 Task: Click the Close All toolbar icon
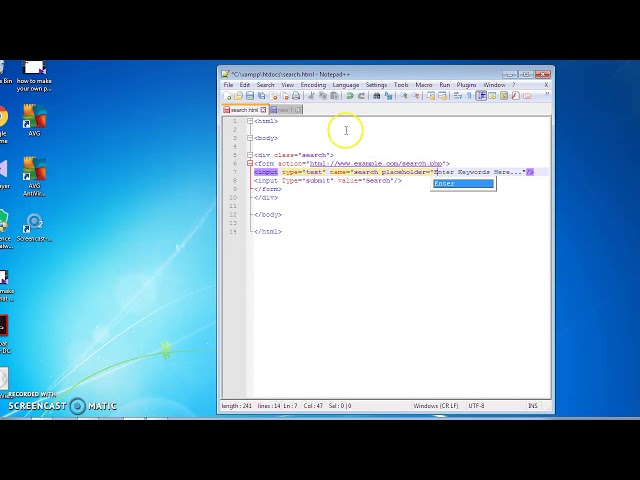coord(284,96)
